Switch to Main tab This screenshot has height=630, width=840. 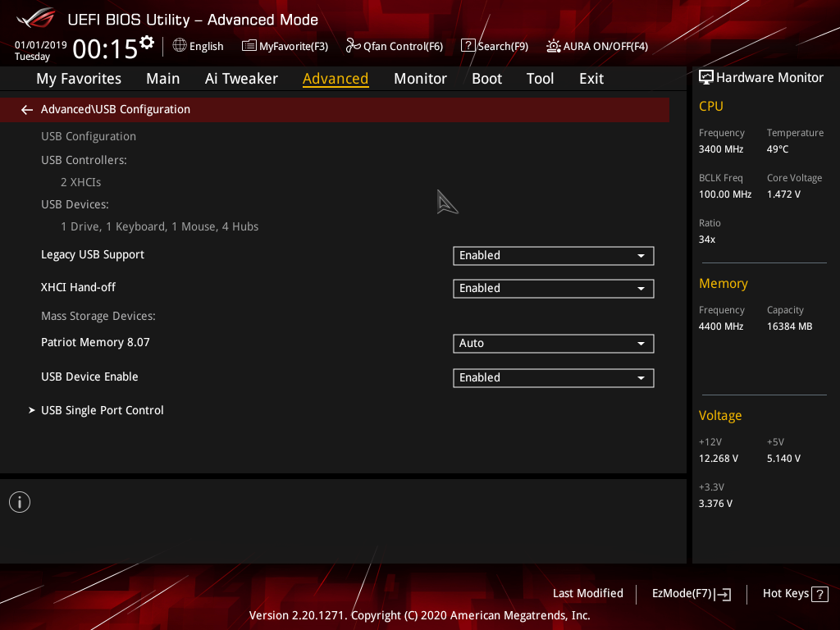(163, 79)
